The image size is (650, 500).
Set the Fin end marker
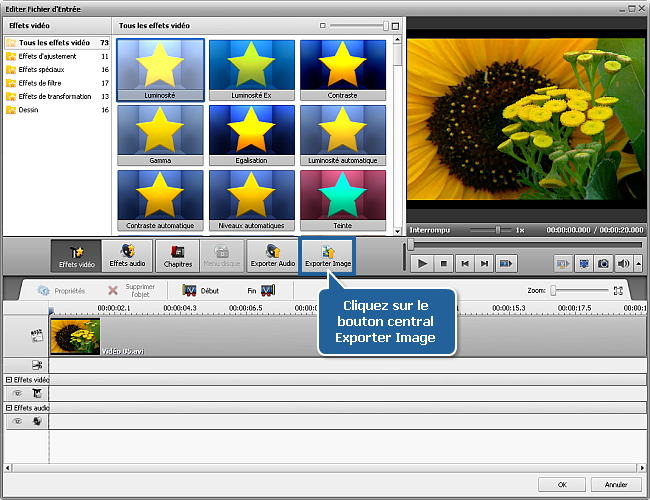(x=260, y=290)
